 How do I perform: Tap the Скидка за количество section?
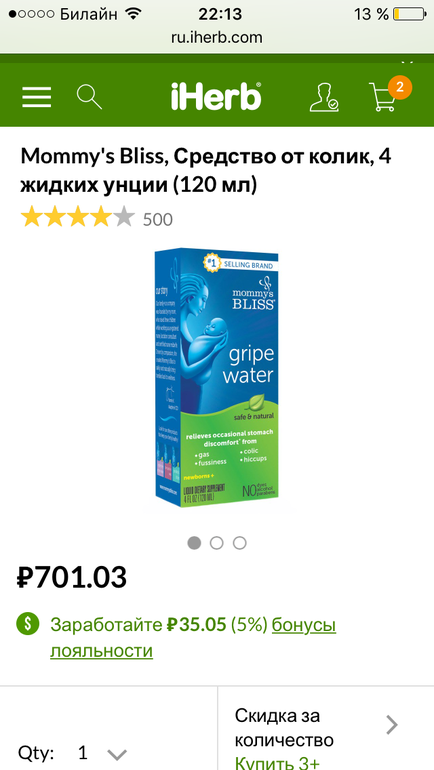pyautogui.click(x=326, y=728)
